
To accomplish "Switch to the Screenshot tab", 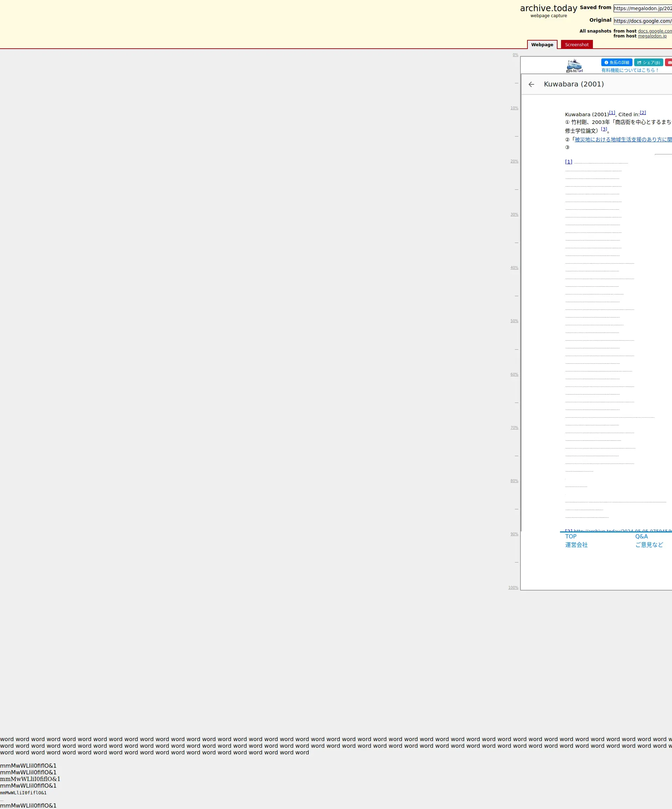I will click(576, 45).
